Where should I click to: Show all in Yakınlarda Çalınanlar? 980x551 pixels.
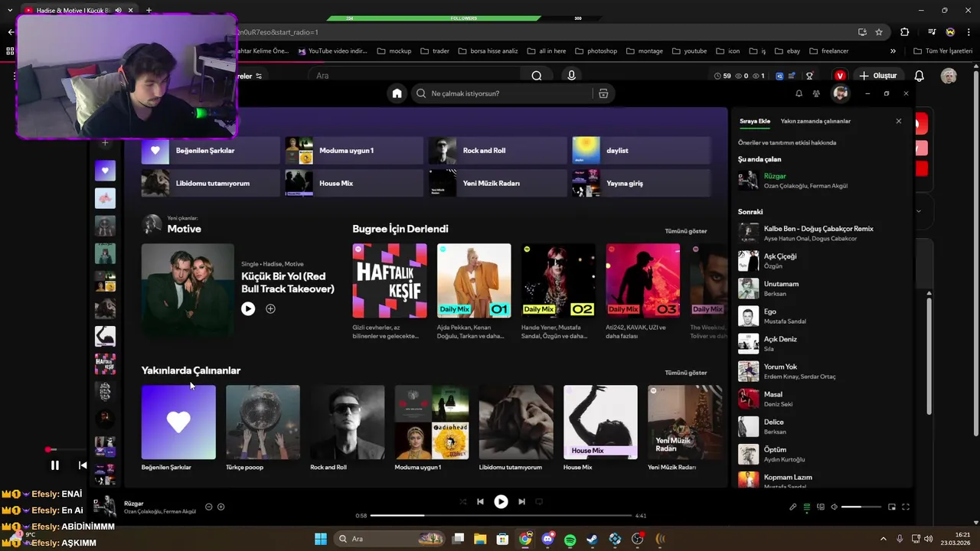pyautogui.click(x=686, y=373)
